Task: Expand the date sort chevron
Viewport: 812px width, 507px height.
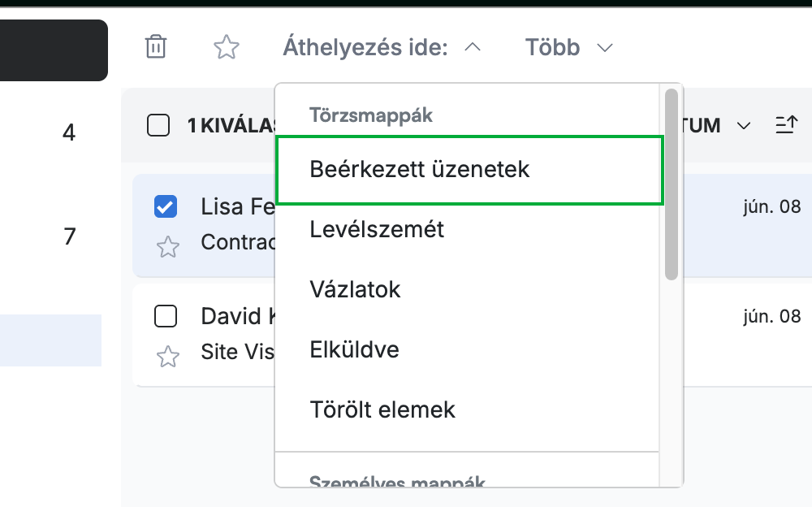Action: coord(744,125)
